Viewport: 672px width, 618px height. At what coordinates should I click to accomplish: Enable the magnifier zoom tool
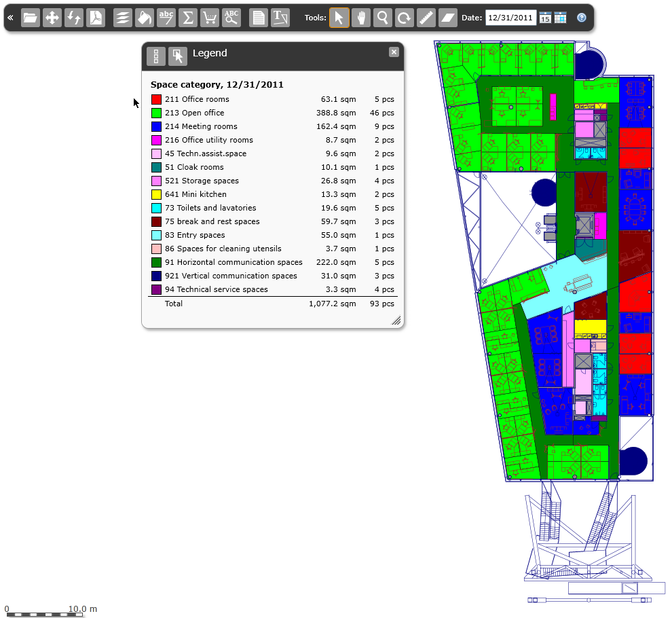click(383, 18)
